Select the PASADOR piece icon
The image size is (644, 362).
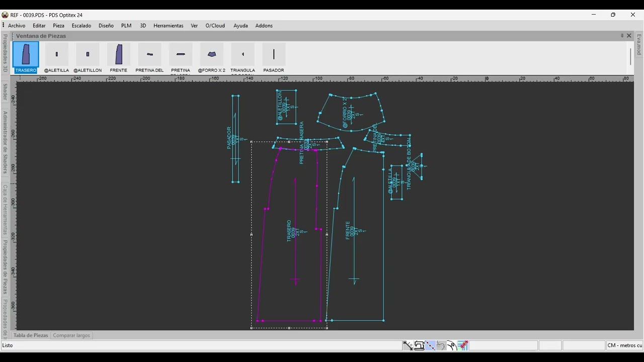point(274,54)
